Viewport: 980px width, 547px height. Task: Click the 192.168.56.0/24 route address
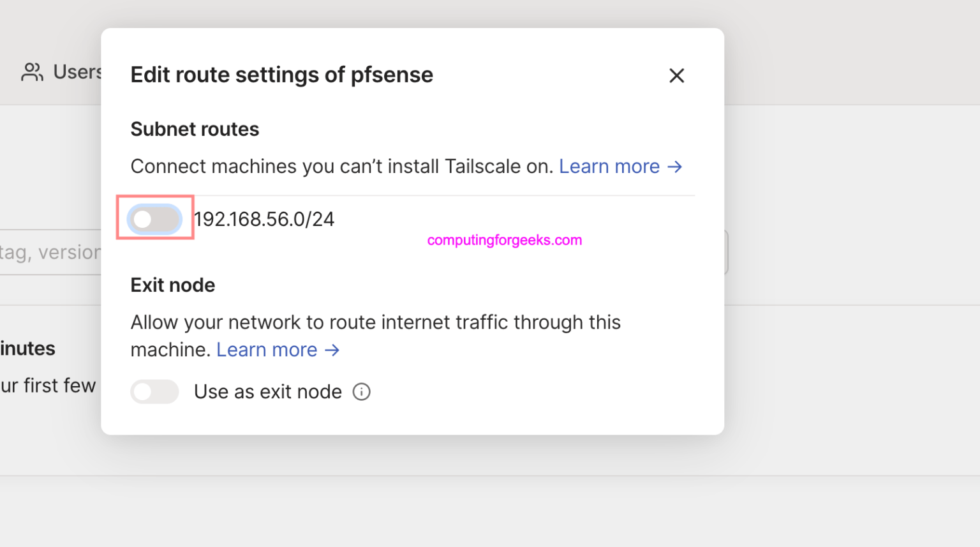point(264,219)
